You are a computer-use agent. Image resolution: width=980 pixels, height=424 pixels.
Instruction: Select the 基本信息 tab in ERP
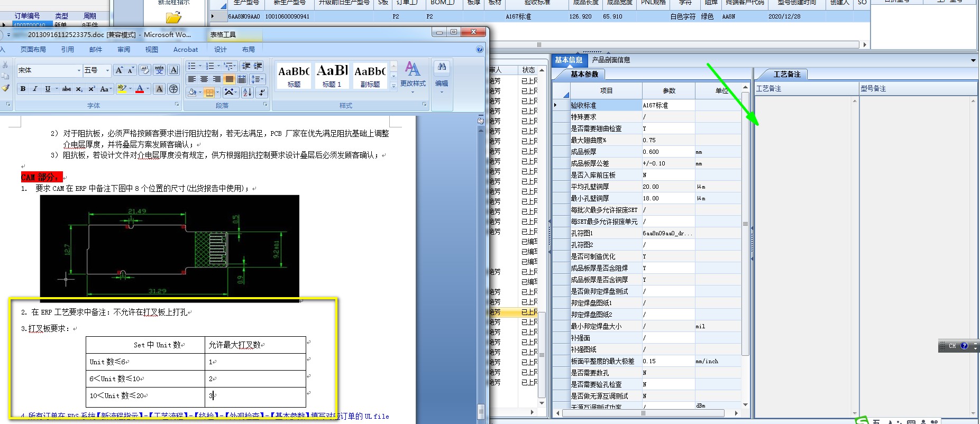click(569, 60)
